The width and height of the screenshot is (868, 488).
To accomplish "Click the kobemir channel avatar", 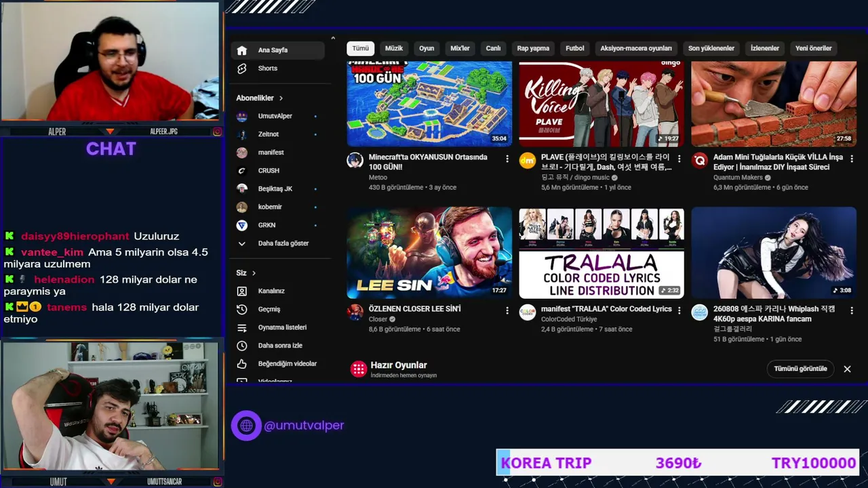I will tap(242, 207).
